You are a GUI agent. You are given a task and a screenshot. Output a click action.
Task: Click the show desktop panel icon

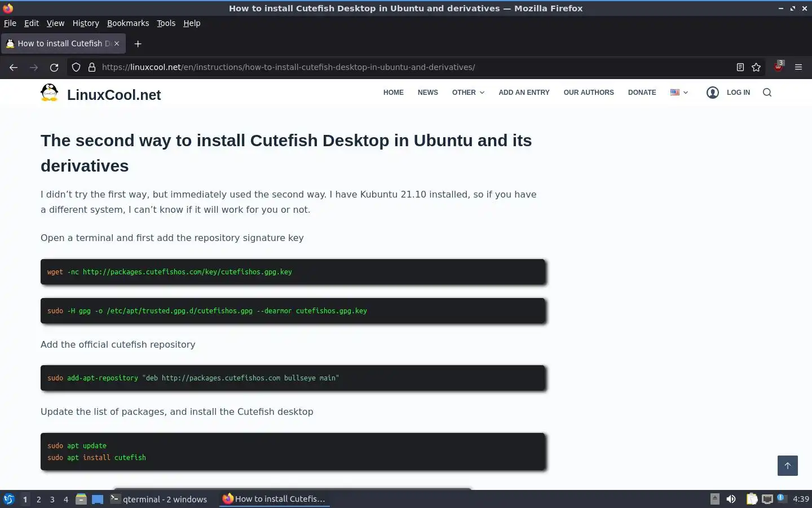point(98,499)
